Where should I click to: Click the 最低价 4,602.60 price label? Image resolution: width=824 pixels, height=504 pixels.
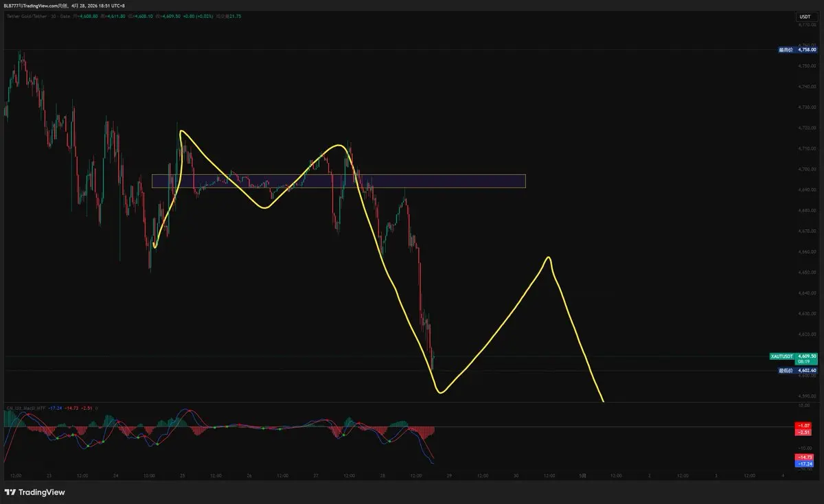click(798, 370)
